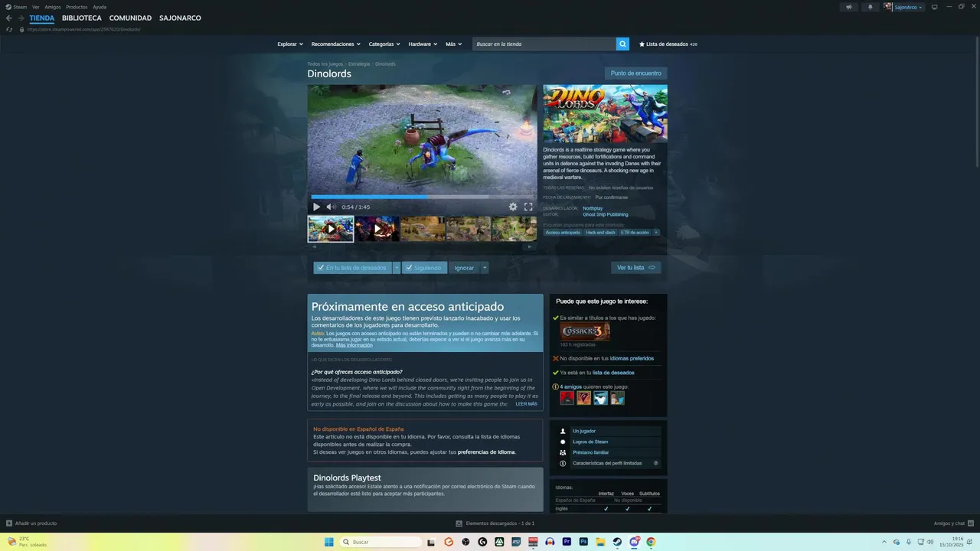
Task: Open the Recomendaciones dropdown menu
Action: (x=336, y=44)
